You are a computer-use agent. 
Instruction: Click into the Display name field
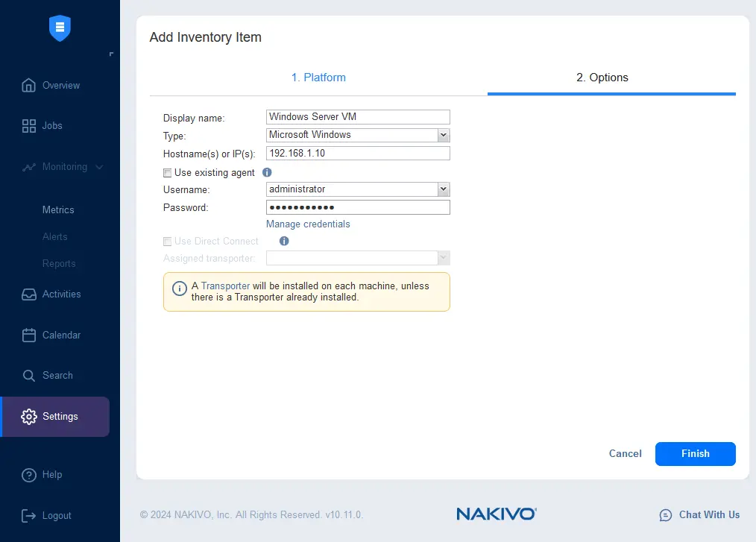358,117
